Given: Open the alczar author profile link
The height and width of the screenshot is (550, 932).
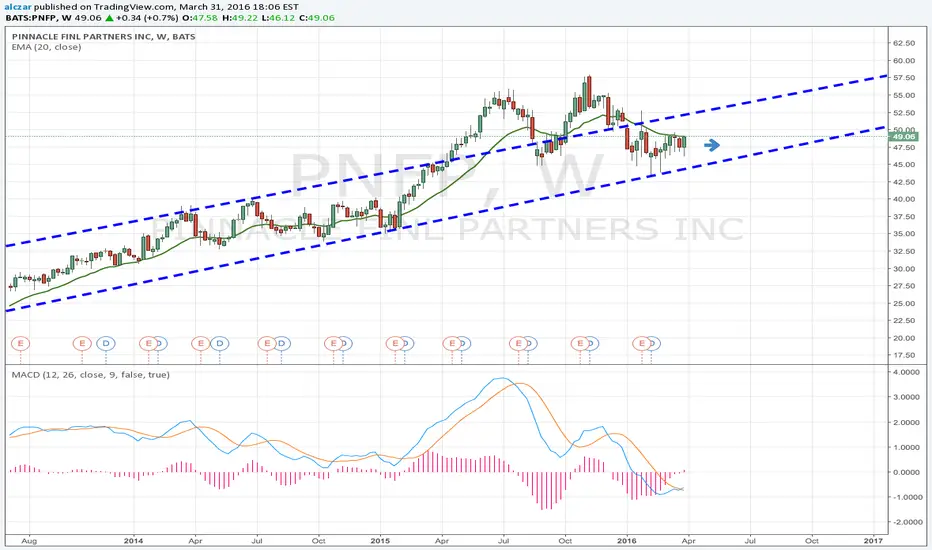Looking at the screenshot, I should [17, 7].
